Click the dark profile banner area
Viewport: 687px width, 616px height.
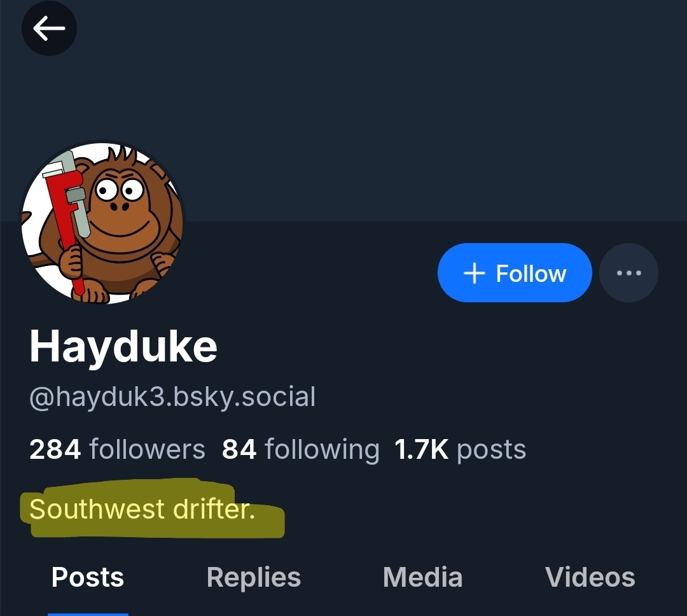[382, 108]
